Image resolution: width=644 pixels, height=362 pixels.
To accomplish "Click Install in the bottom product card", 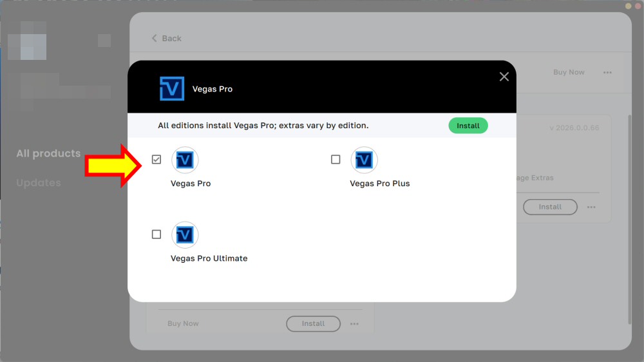I will [x=313, y=324].
